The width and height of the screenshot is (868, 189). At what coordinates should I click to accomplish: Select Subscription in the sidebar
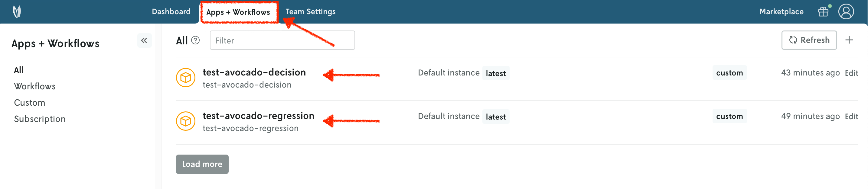(x=40, y=119)
